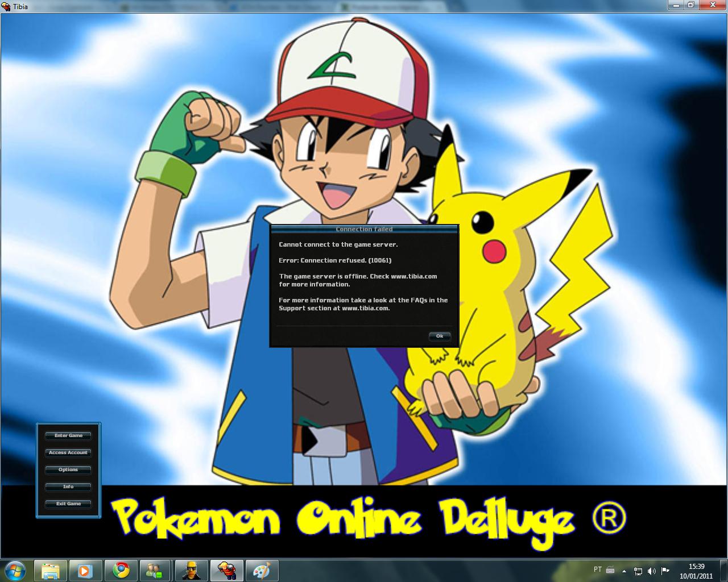This screenshot has height=582, width=728.
Task: Click Exit Game button
Action: pyautogui.click(x=68, y=504)
